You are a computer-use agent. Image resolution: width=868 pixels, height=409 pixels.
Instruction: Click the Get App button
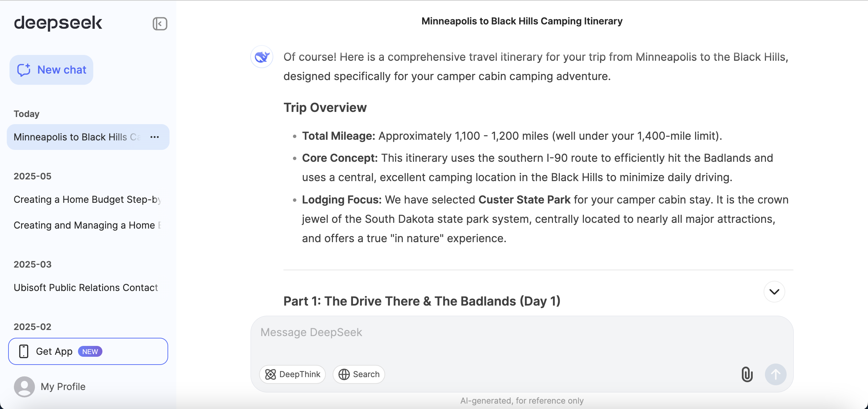point(88,351)
